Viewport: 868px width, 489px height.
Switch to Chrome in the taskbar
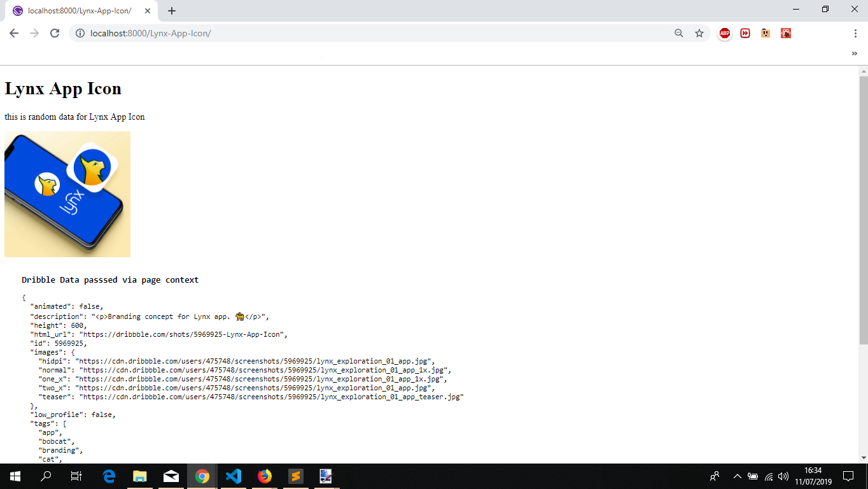pyautogui.click(x=202, y=476)
